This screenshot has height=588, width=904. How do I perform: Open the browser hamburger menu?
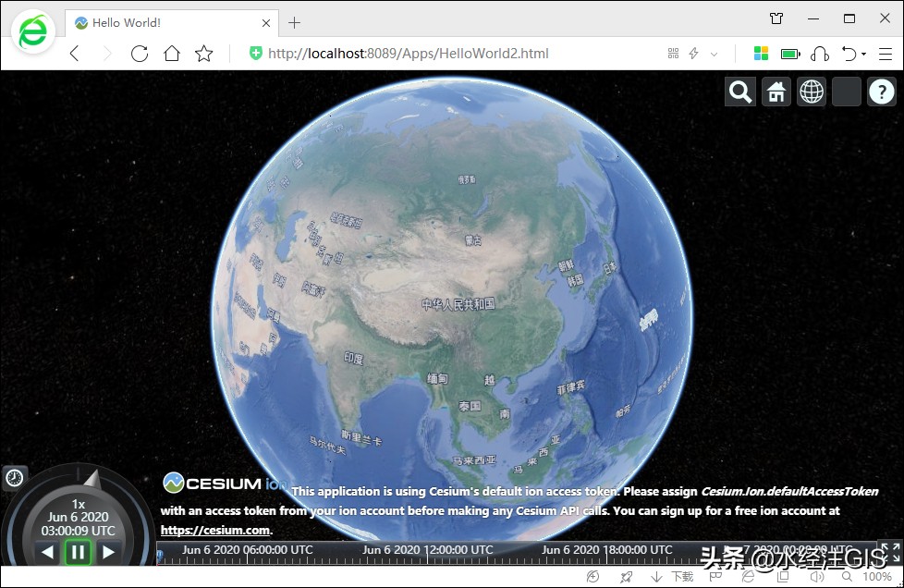pos(886,55)
